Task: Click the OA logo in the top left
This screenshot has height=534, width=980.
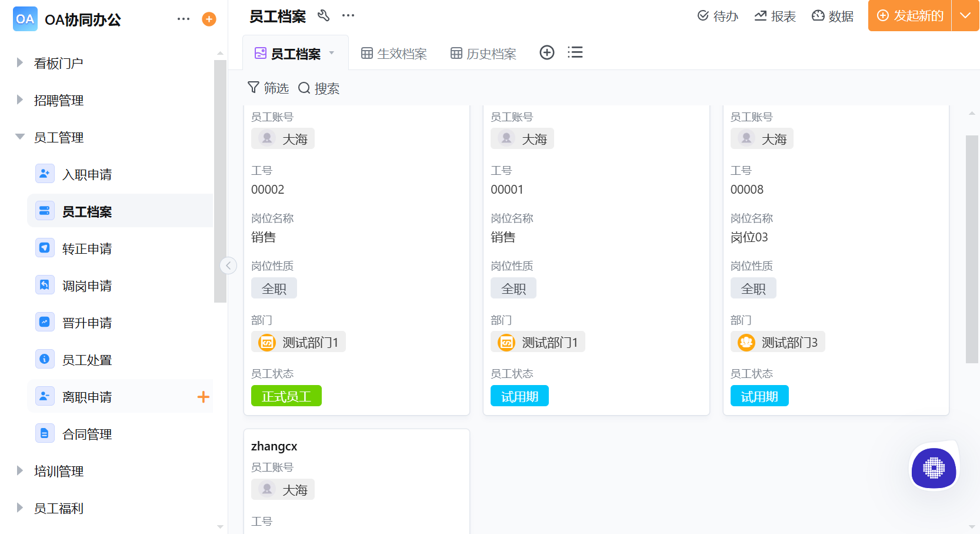Action: point(25,19)
